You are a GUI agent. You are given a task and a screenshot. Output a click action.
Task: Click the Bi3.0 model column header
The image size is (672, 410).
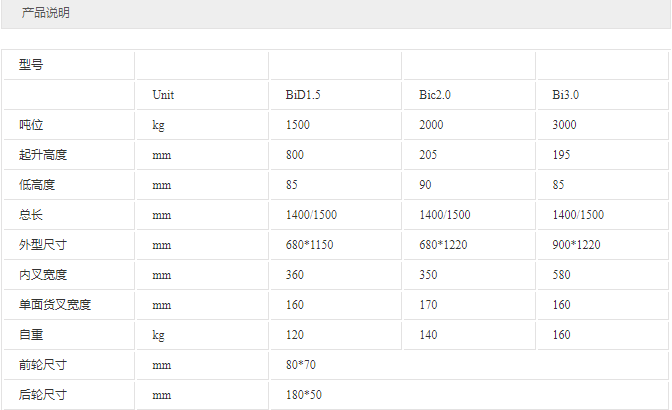(566, 95)
